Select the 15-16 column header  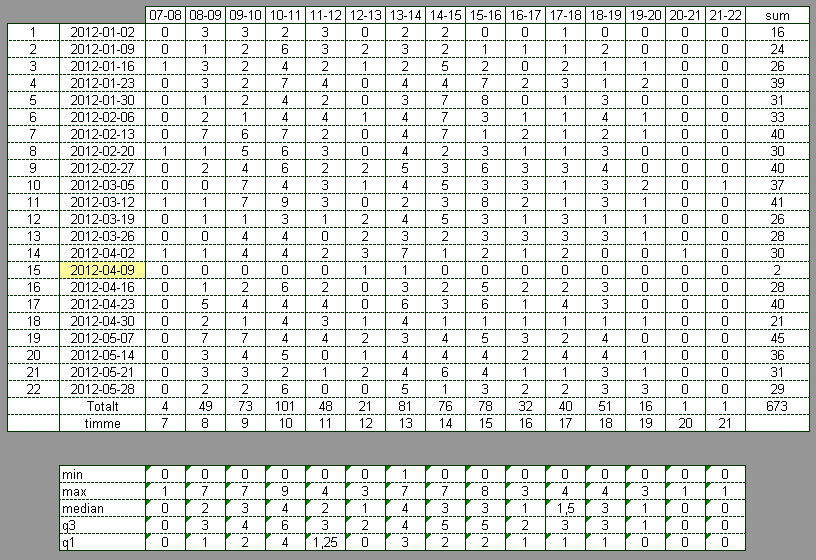click(x=486, y=15)
